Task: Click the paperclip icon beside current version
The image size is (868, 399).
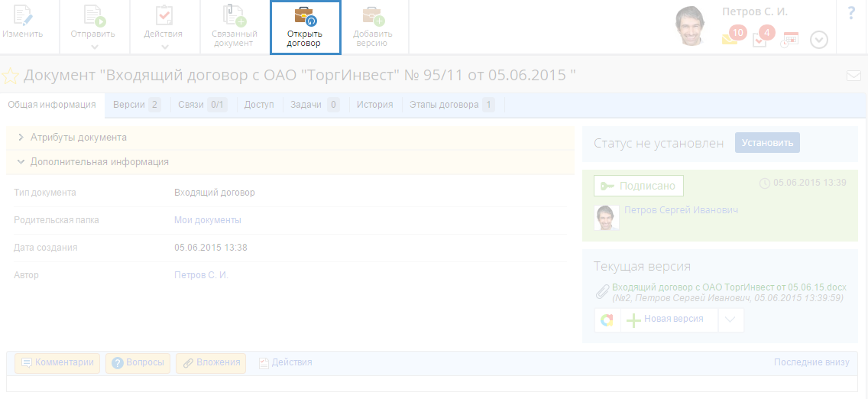Action: pyautogui.click(x=602, y=292)
